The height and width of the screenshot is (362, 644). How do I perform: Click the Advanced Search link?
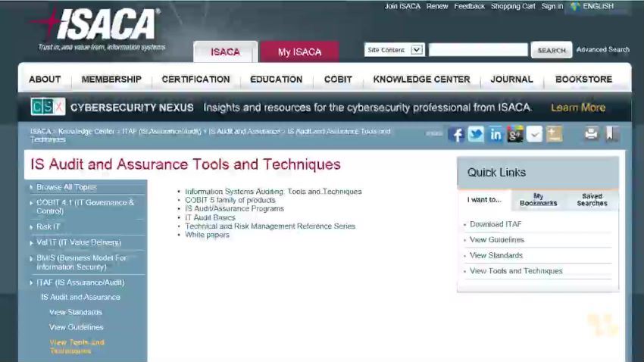(x=602, y=50)
